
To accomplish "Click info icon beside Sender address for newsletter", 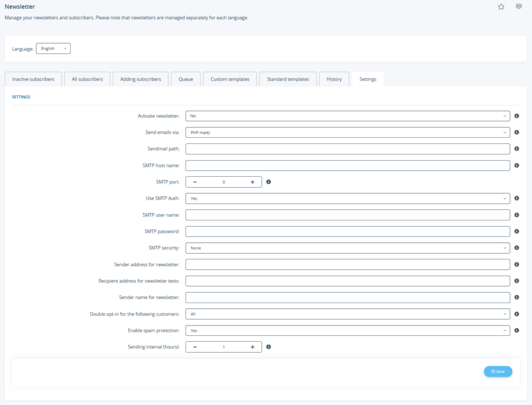I will pos(516,264).
